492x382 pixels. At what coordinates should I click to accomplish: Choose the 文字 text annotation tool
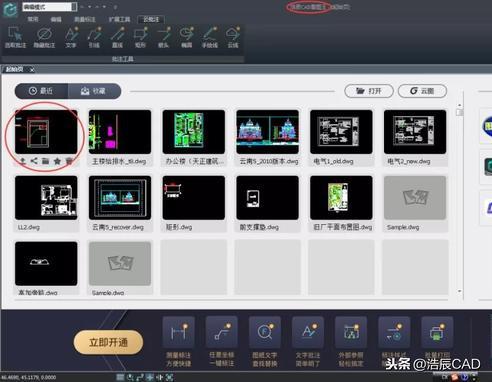click(71, 37)
